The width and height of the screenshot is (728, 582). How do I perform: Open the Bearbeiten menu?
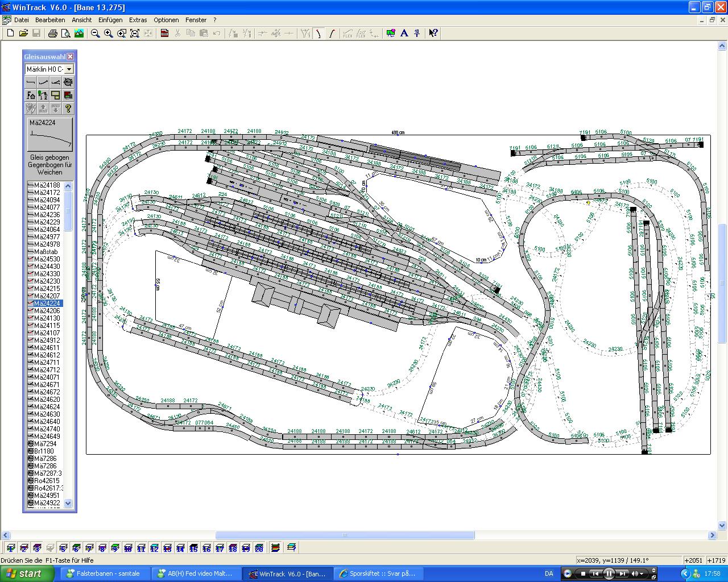[50, 20]
